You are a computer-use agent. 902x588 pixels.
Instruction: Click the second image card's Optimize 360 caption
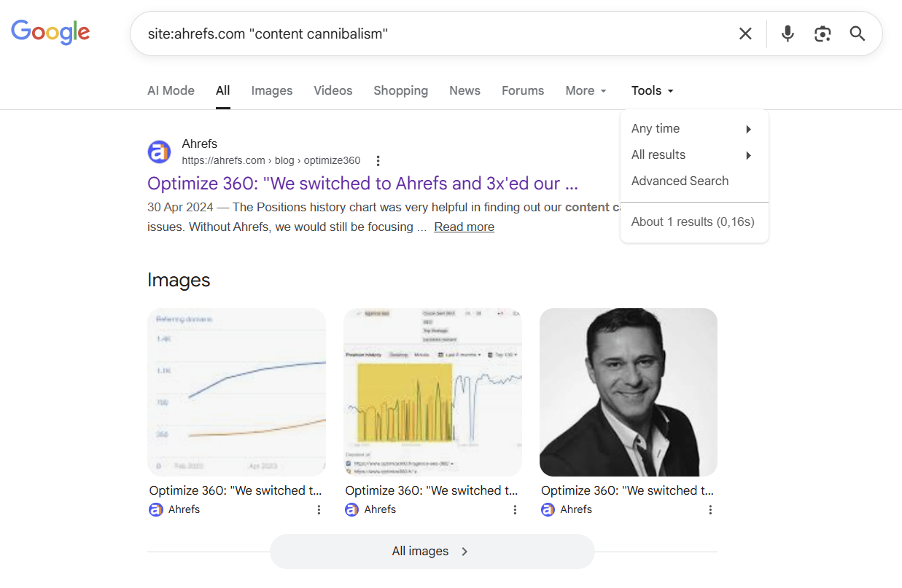click(432, 491)
